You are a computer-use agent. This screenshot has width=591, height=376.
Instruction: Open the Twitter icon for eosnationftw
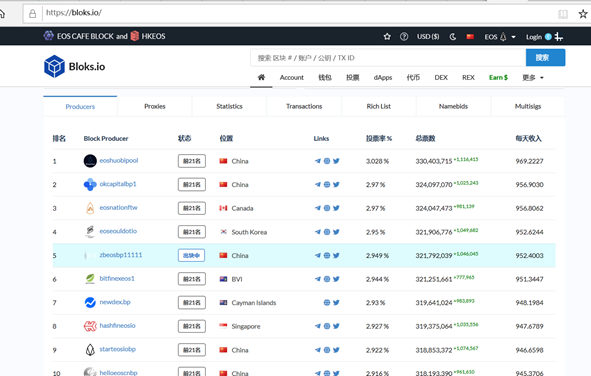pyautogui.click(x=336, y=208)
